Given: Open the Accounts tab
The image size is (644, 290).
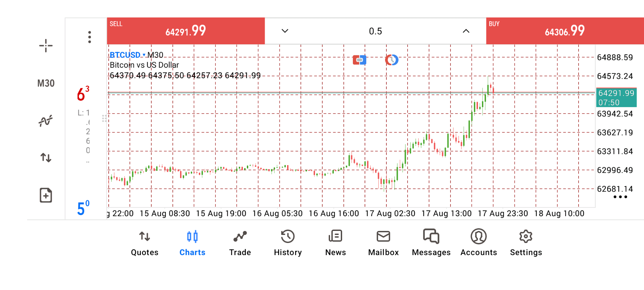Looking at the screenshot, I should click(479, 243).
